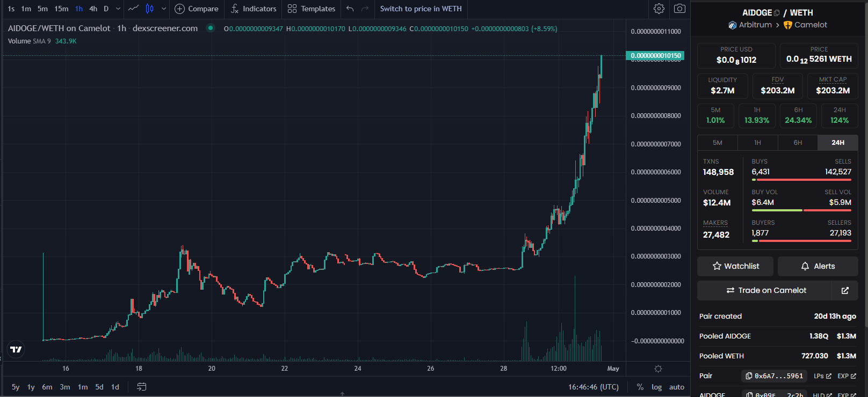Click the Watchlist star icon
This screenshot has width=868, height=397.
pos(717,266)
